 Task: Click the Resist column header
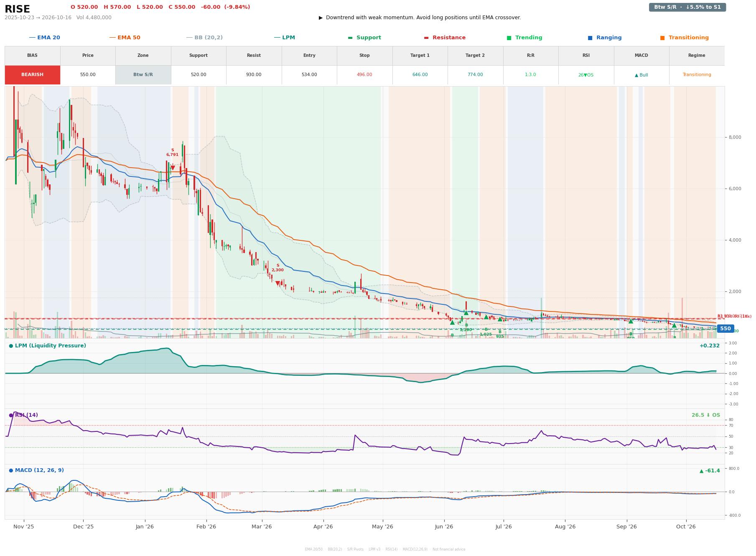coord(254,56)
